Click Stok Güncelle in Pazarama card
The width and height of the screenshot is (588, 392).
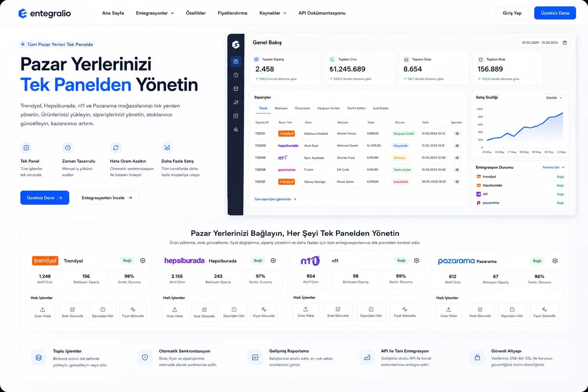(480, 312)
